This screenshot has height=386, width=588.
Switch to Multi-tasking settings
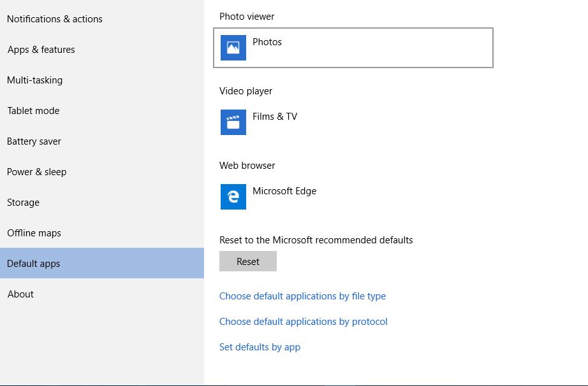coord(34,80)
